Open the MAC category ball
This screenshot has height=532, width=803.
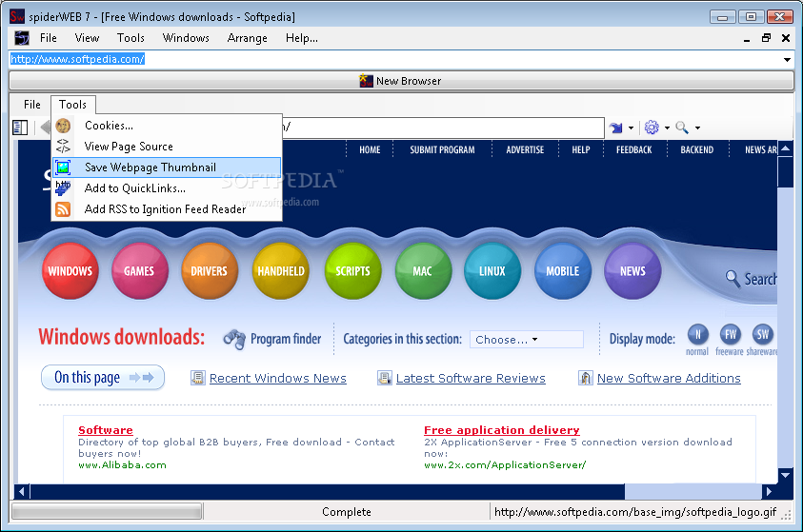click(x=423, y=271)
